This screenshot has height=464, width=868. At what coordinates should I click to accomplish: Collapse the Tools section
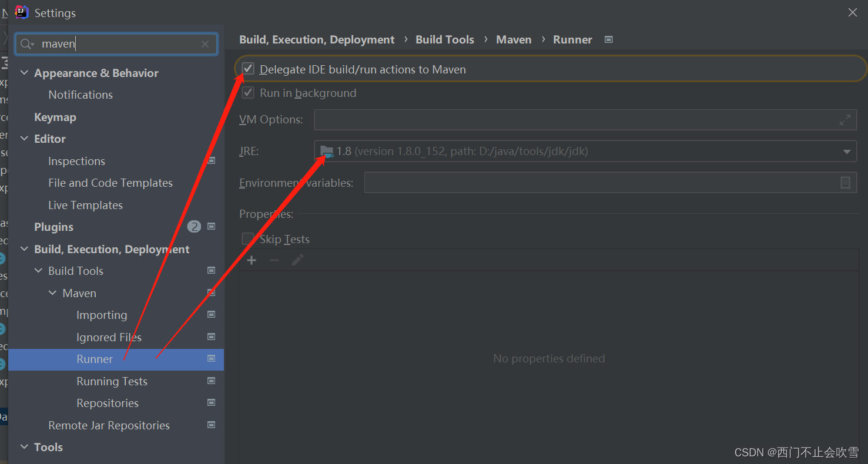click(x=25, y=447)
